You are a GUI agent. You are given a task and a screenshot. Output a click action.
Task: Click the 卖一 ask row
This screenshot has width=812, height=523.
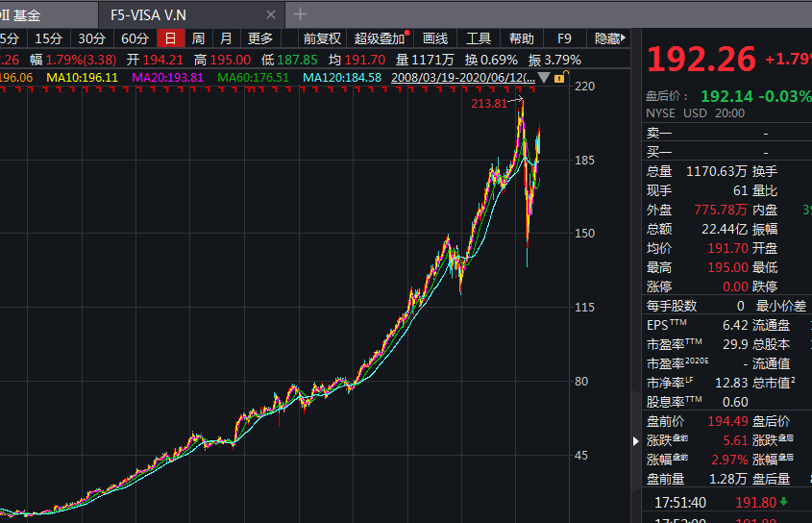727,134
